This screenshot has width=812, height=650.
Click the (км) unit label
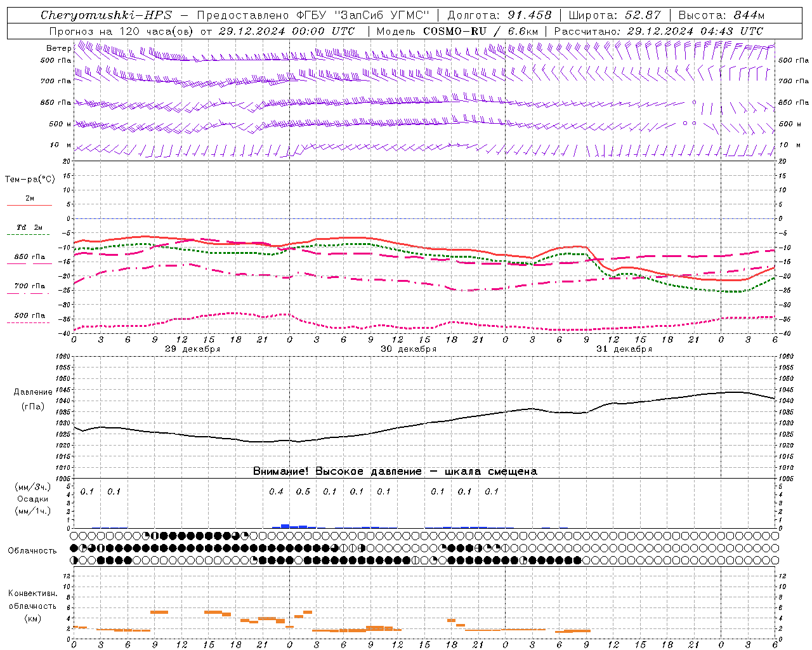[33, 618]
